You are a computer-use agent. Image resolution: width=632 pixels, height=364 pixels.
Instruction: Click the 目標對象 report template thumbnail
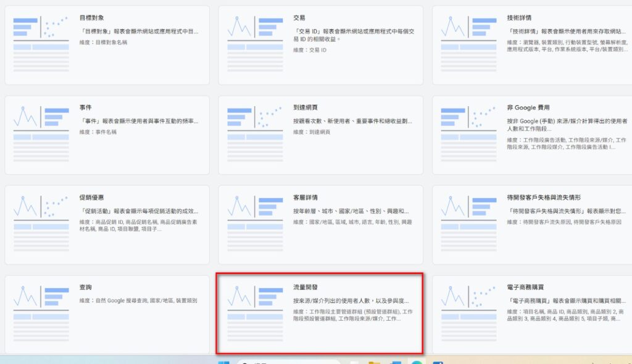pyautogui.click(x=41, y=43)
